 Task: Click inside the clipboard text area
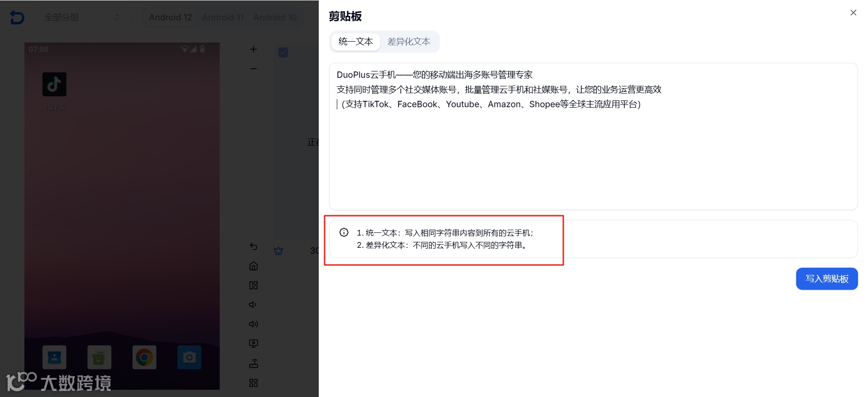pyautogui.click(x=593, y=137)
